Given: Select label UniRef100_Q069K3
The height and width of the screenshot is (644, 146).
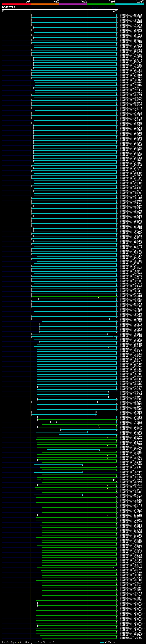Looking at the screenshot, I should pyautogui.click(x=131, y=369).
